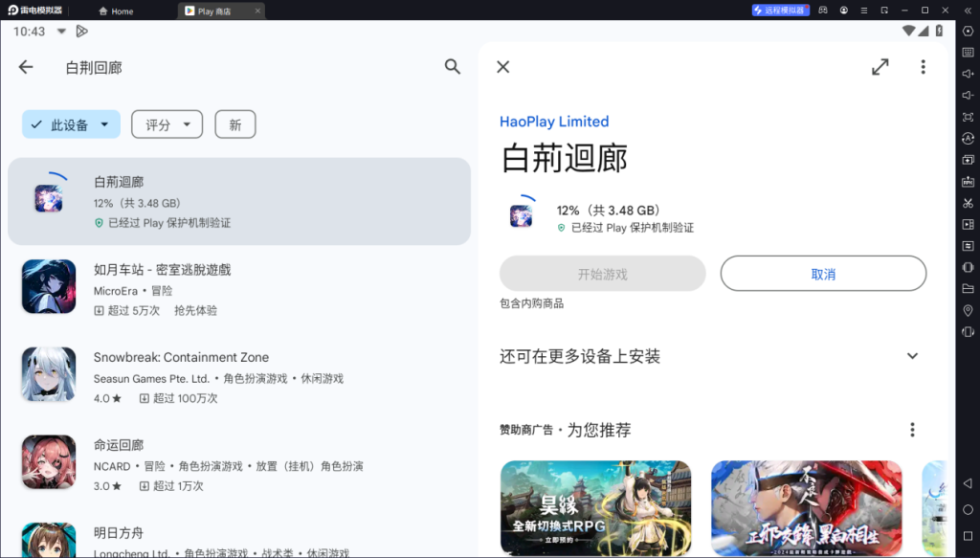
Task: Go back with the left arrow icon
Action: tap(26, 67)
